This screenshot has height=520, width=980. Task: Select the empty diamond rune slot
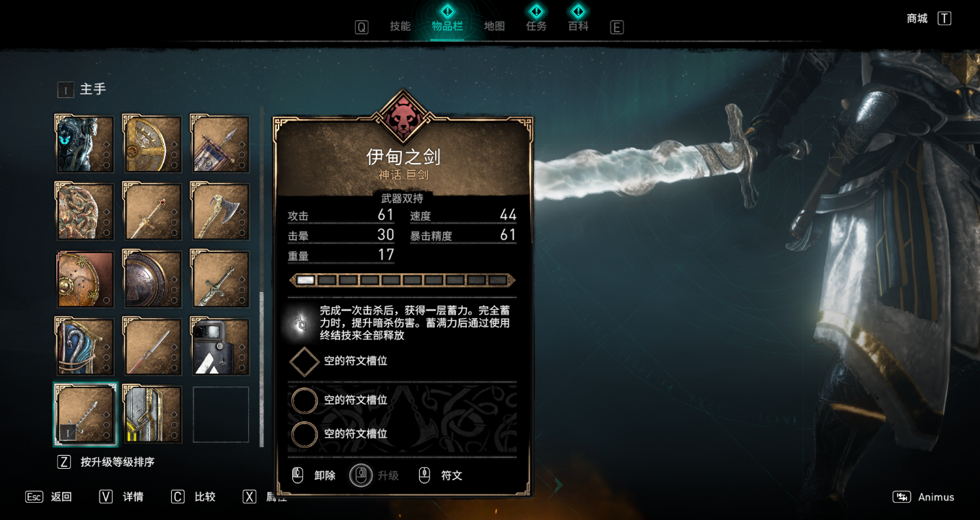pyautogui.click(x=305, y=361)
